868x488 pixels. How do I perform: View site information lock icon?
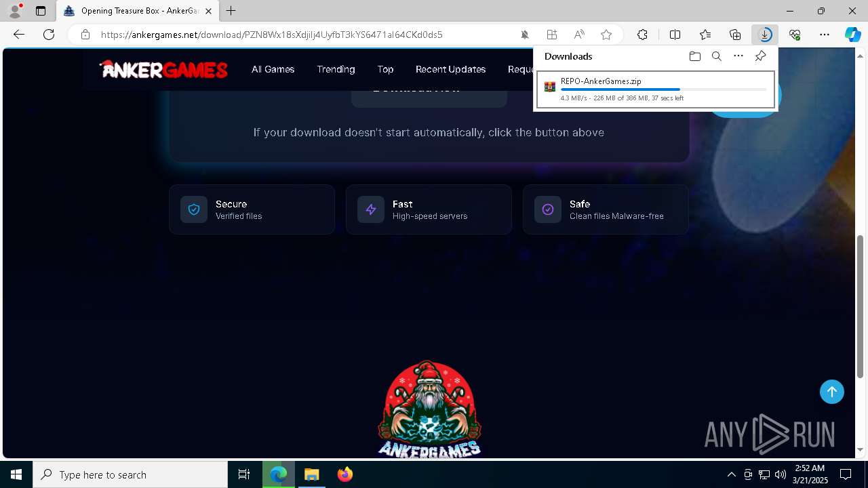click(x=85, y=35)
